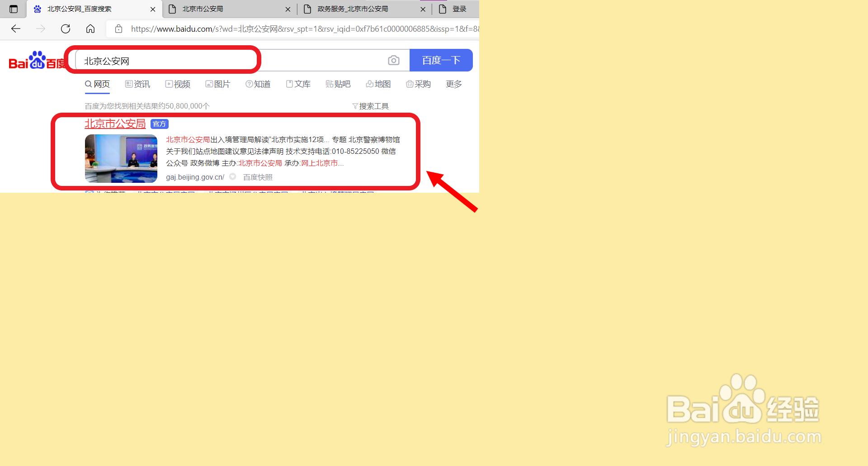868x466 pixels.
Task: Open the 搜索工具 filter options
Action: (x=370, y=106)
